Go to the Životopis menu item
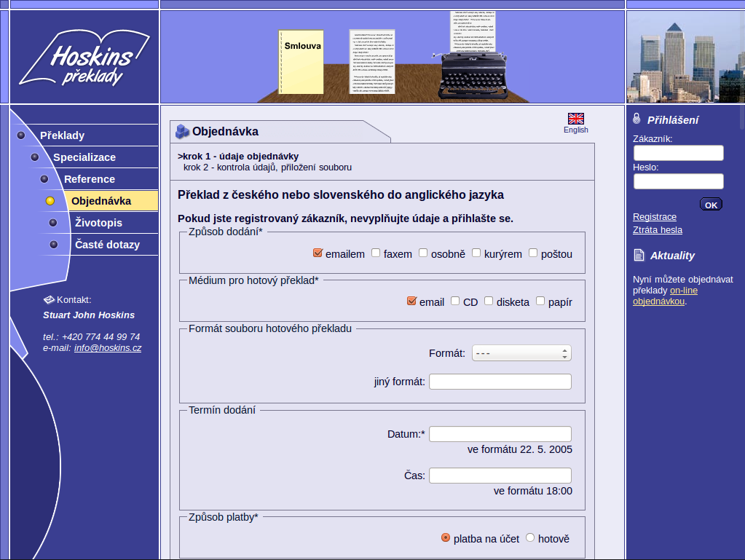The width and height of the screenshot is (745, 560). click(x=98, y=223)
